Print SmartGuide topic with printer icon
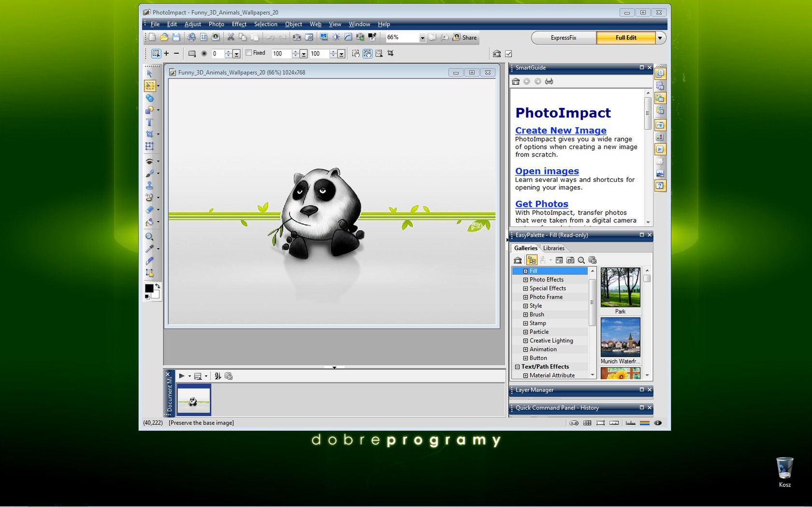Screen dimensions: 812x507 (549, 81)
